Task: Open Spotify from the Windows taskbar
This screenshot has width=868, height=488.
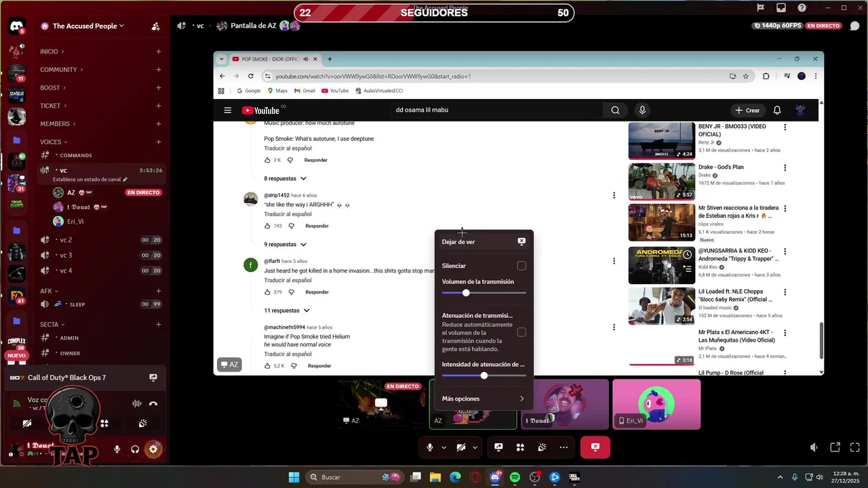Action: tap(515, 477)
